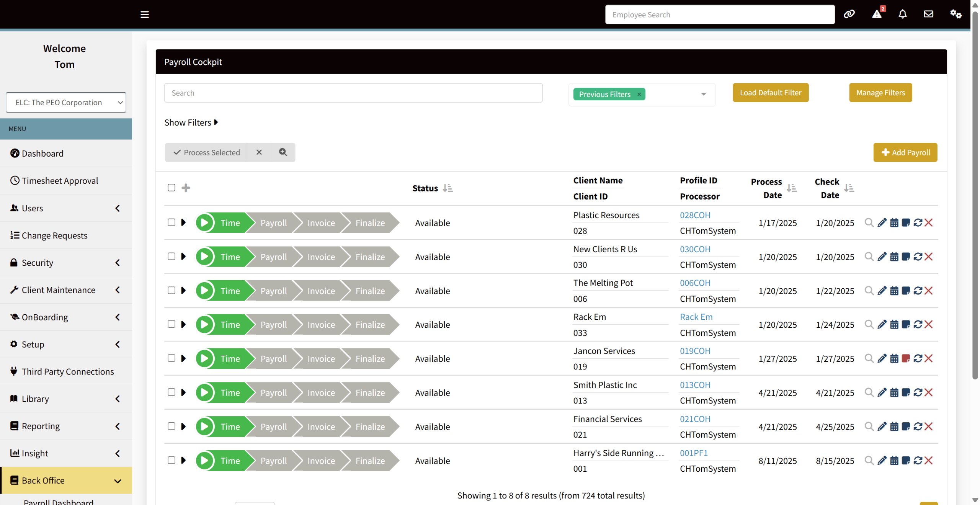Viewport: 980px width, 505px height.
Task: Expand the Rack Em row details arrow
Action: (x=183, y=324)
